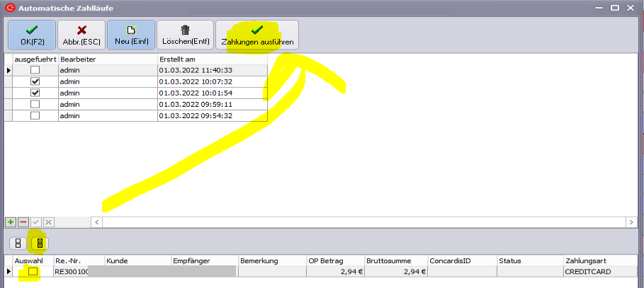Click the red minus delete-record icon

pos(23,222)
